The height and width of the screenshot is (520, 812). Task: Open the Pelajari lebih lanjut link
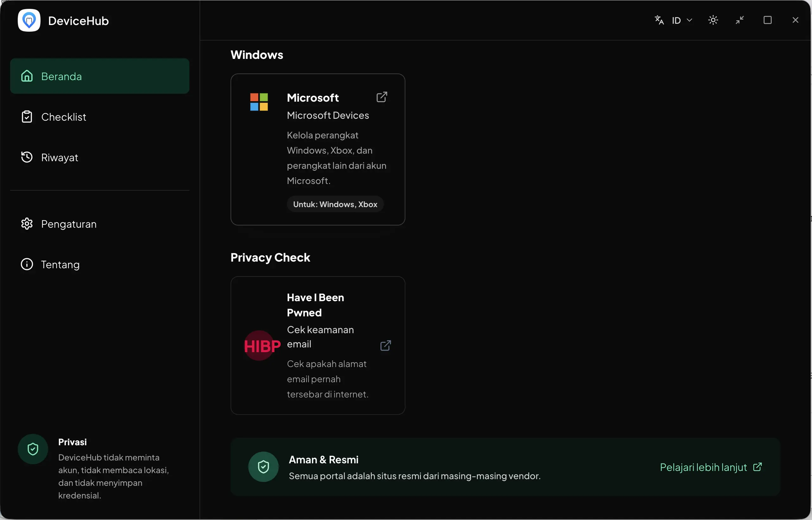711,467
